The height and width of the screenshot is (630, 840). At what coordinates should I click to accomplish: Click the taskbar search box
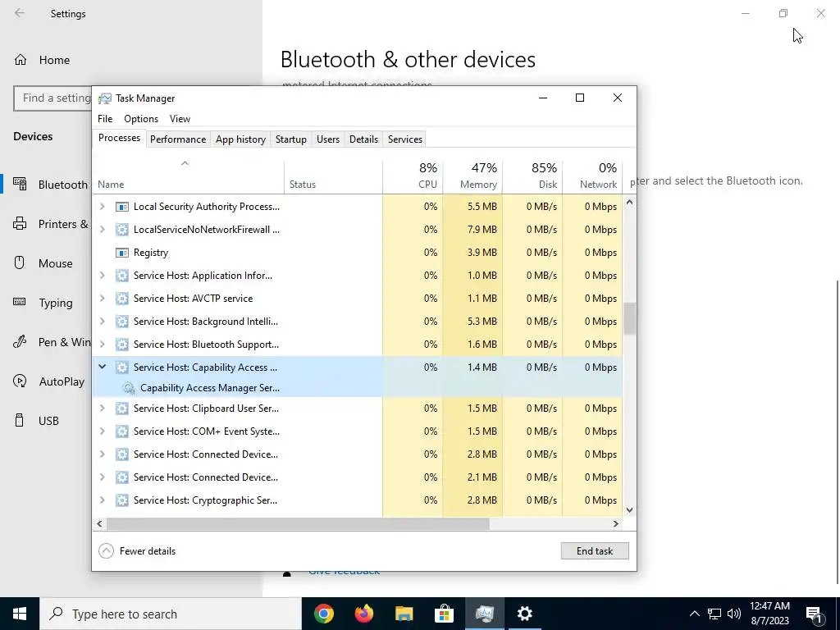pyautogui.click(x=171, y=614)
